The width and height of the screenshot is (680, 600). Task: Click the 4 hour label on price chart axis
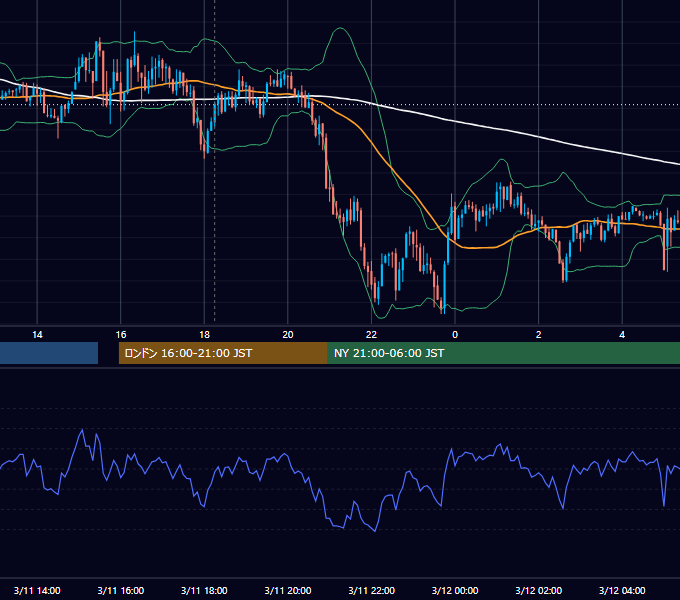click(x=622, y=335)
